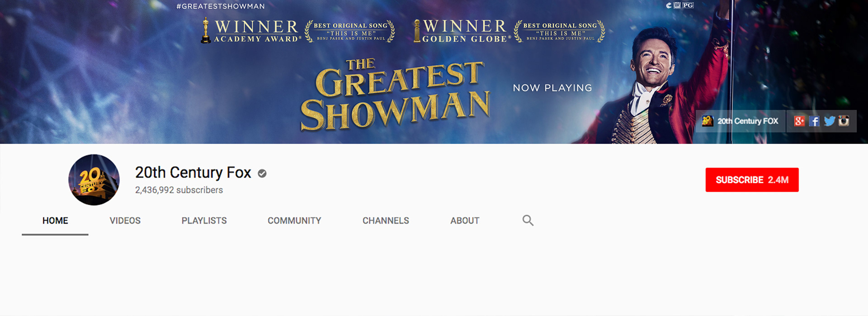Open the Instagram banner link icon
Viewport: 868px width, 316px height.
point(844,121)
